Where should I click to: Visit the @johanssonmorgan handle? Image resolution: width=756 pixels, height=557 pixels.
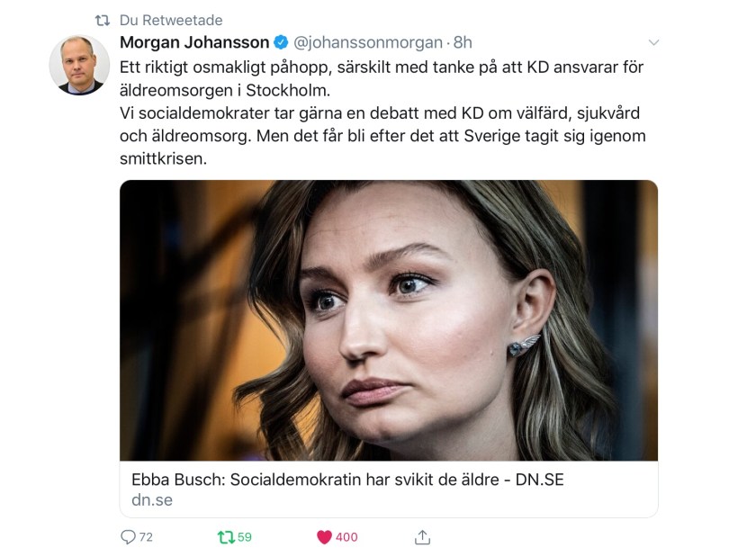tap(368, 43)
